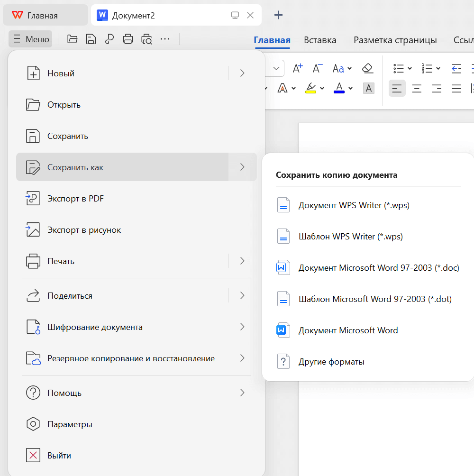Click the Undo icon near the Menu button

(109, 39)
